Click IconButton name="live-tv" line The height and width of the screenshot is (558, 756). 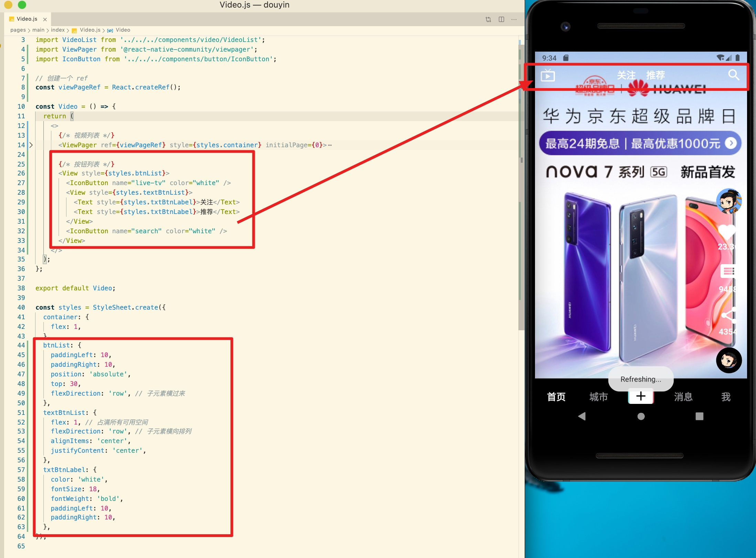coord(148,183)
